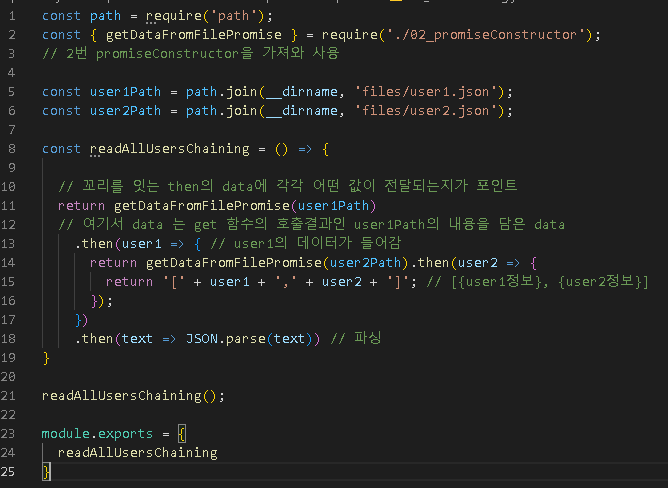Click the 'user2' arrow parameter on line 14
This screenshot has height=488, width=668.
(477, 263)
